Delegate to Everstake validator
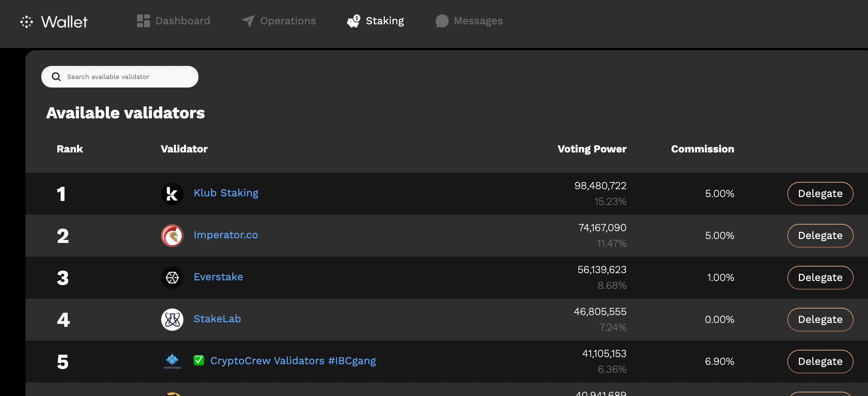The width and height of the screenshot is (868, 396). click(x=820, y=277)
